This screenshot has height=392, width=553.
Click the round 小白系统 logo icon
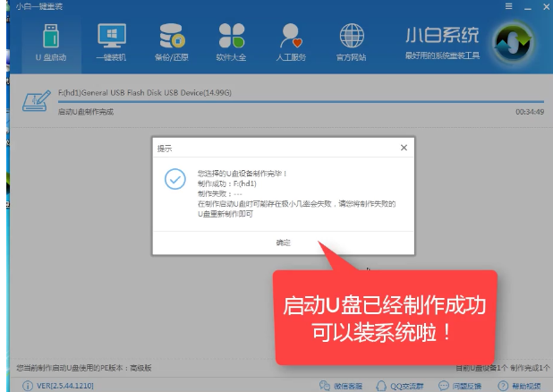[513, 43]
